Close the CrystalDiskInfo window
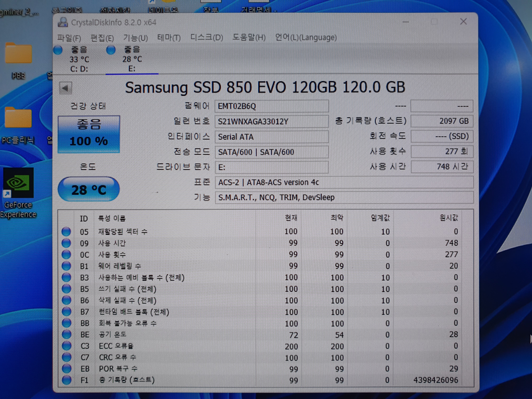 463,22
